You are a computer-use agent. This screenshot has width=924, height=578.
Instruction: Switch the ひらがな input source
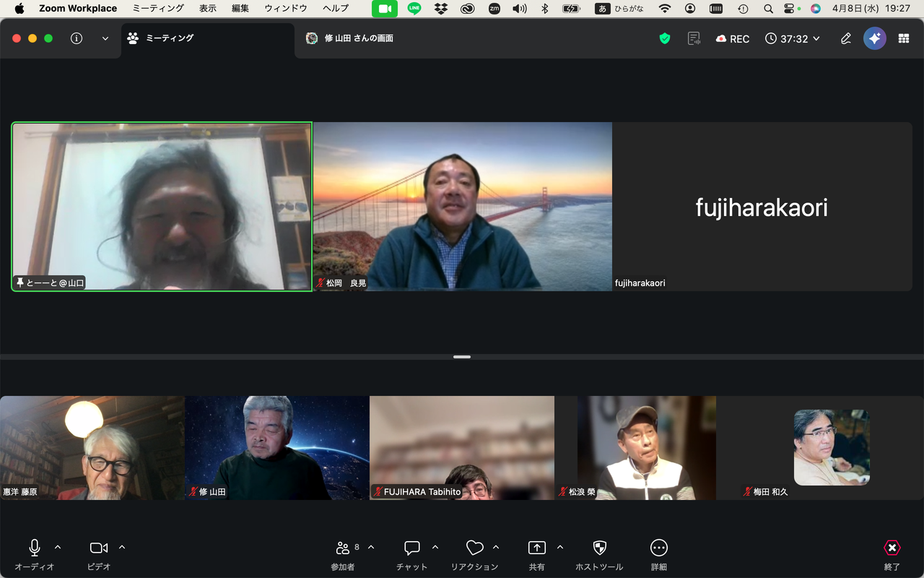620,9
